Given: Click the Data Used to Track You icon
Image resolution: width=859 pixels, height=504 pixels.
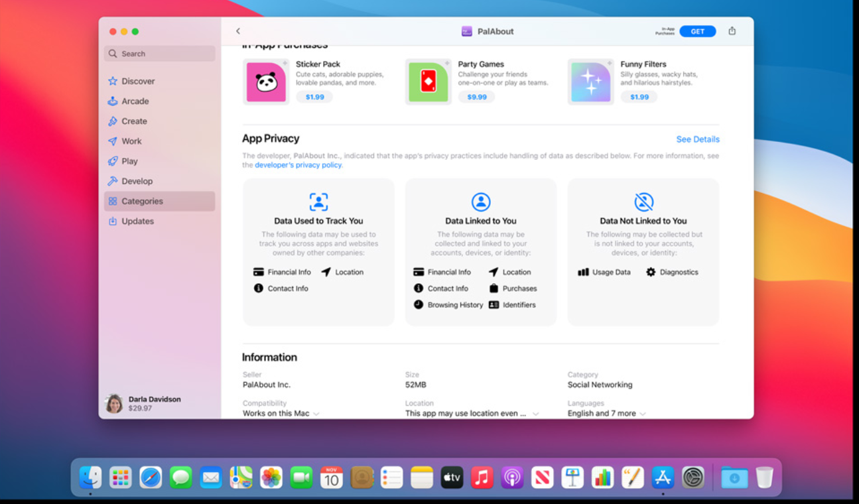Looking at the screenshot, I should pyautogui.click(x=318, y=202).
